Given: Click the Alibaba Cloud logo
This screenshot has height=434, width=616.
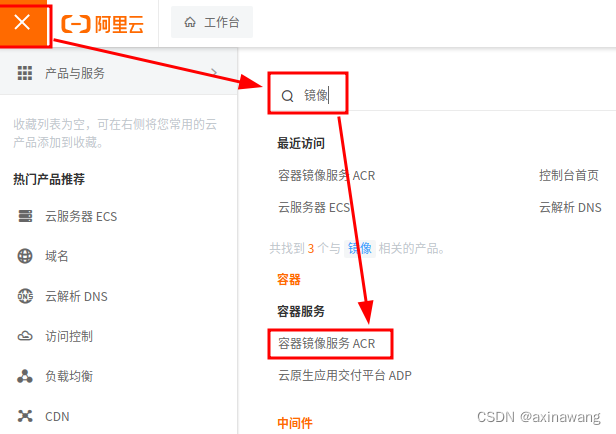Looking at the screenshot, I should [x=103, y=24].
